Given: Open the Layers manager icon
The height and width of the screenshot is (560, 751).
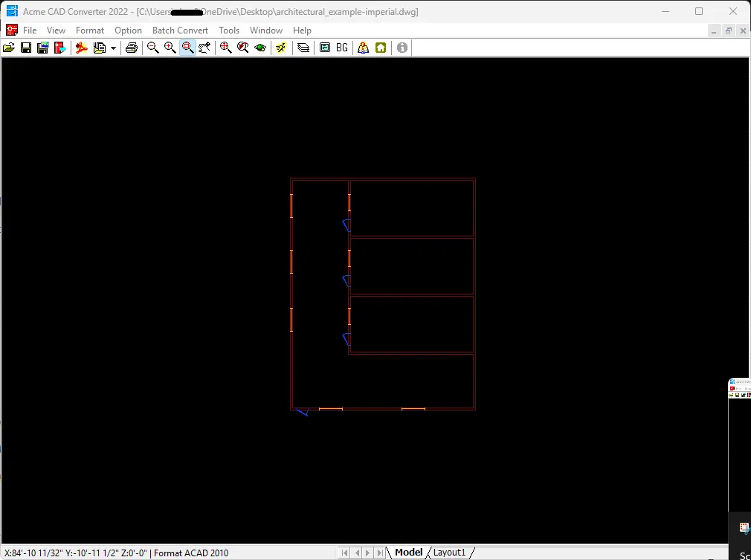Looking at the screenshot, I should 303,48.
